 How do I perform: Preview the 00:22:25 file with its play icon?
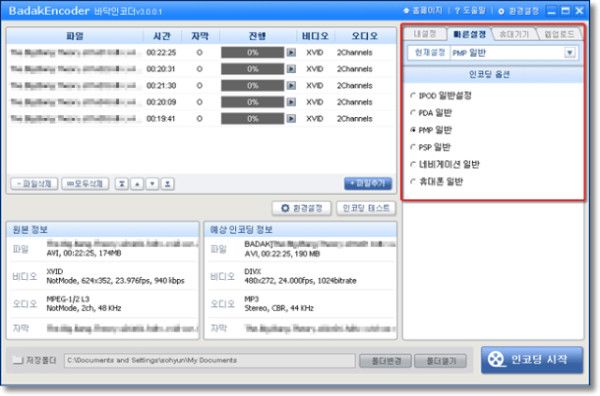[291, 52]
